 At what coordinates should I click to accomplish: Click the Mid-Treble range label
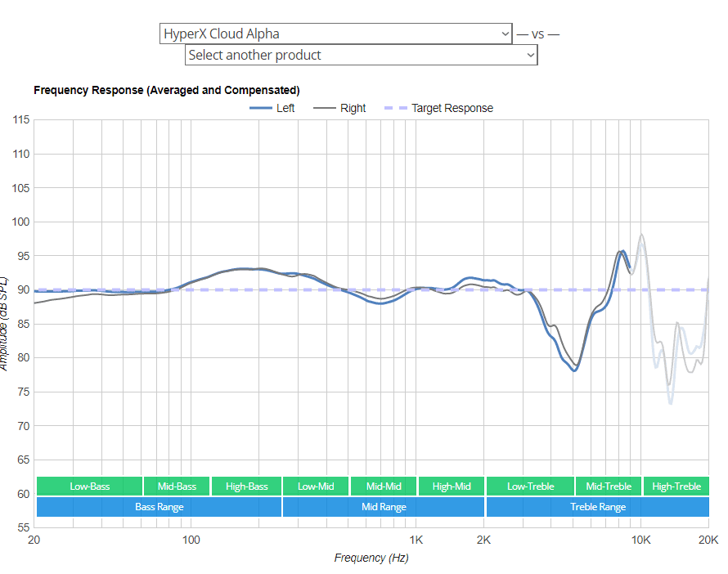[x=609, y=487]
